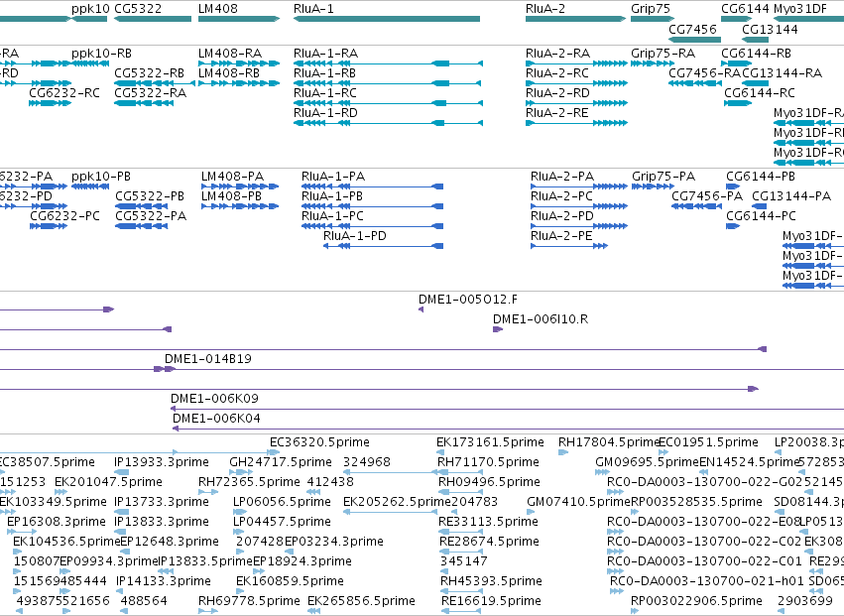
Task: Click transcript RluA-2-RC
Action: point(557,73)
